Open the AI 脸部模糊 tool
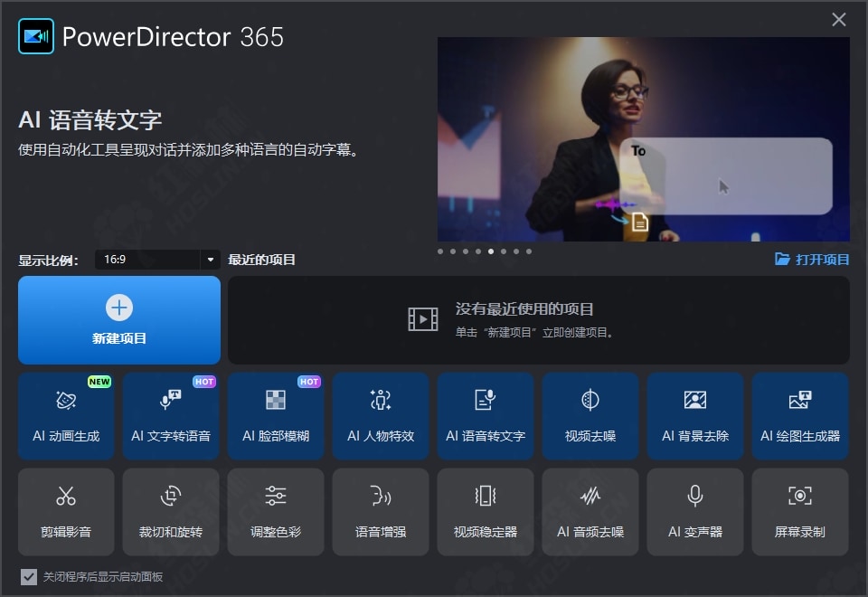Image resolution: width=868 pixels, height=597 pixels. (x=276, y=416)
